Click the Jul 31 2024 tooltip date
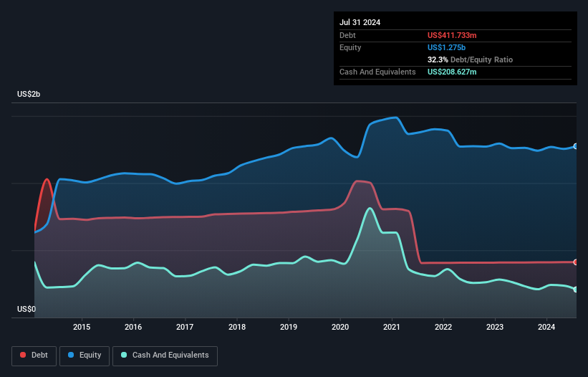The width and height of the screenshot is (588, 377). (x=360, y=22)
